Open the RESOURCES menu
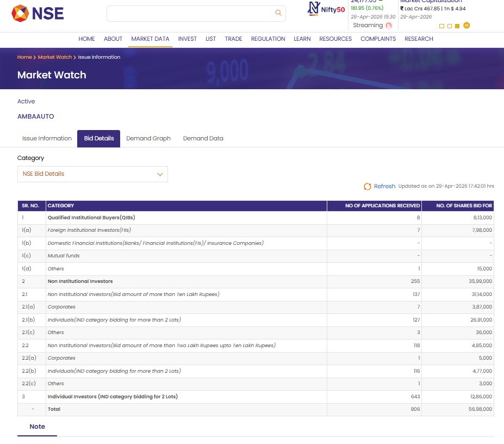The image size is (504, 444). pos(335,39)
